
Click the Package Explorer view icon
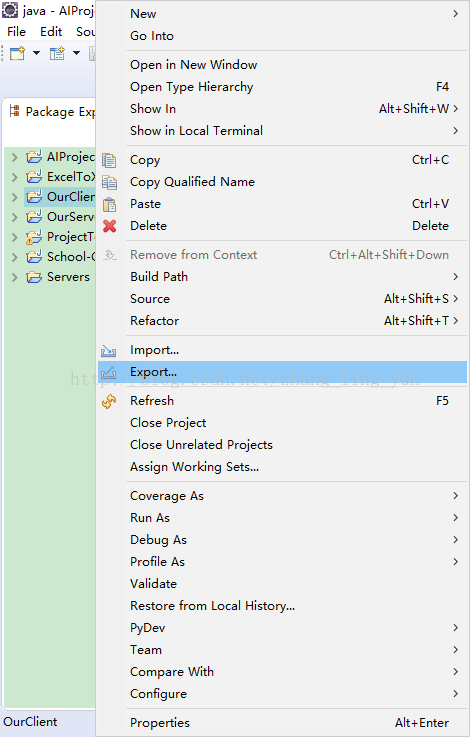click(15, 111)
